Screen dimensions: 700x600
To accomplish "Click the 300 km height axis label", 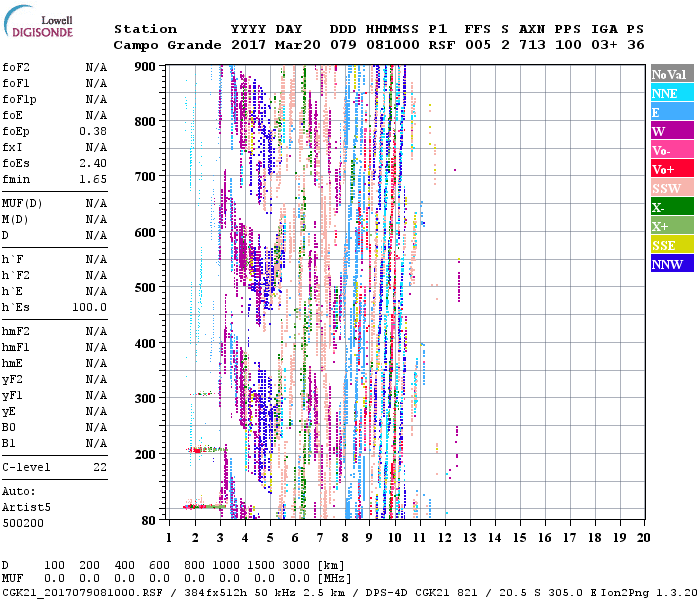I will [145, 399].
